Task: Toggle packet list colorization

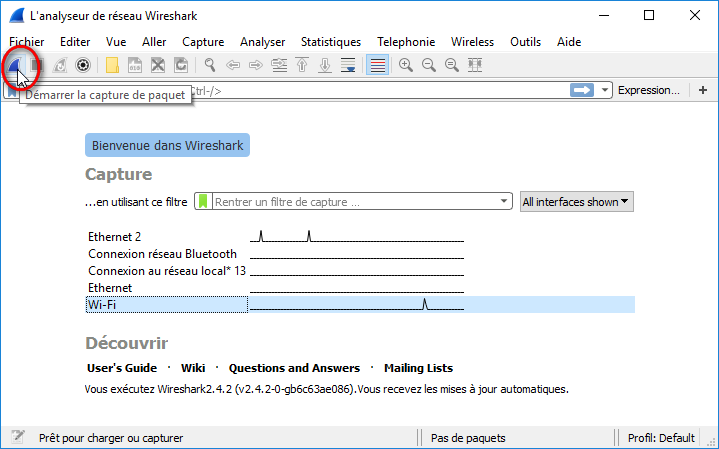Action: click(377, 65)
